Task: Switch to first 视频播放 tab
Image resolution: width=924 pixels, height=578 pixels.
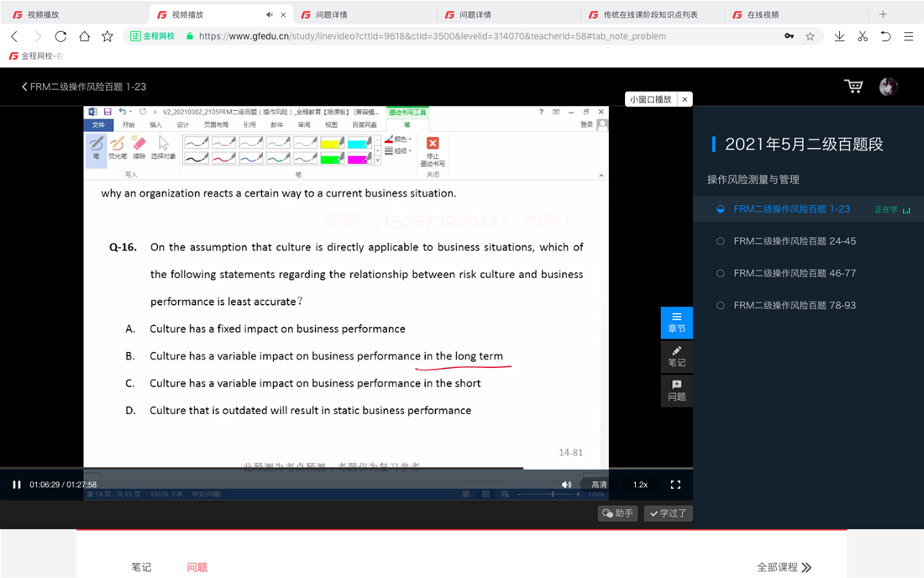Action: click(72, 14)
